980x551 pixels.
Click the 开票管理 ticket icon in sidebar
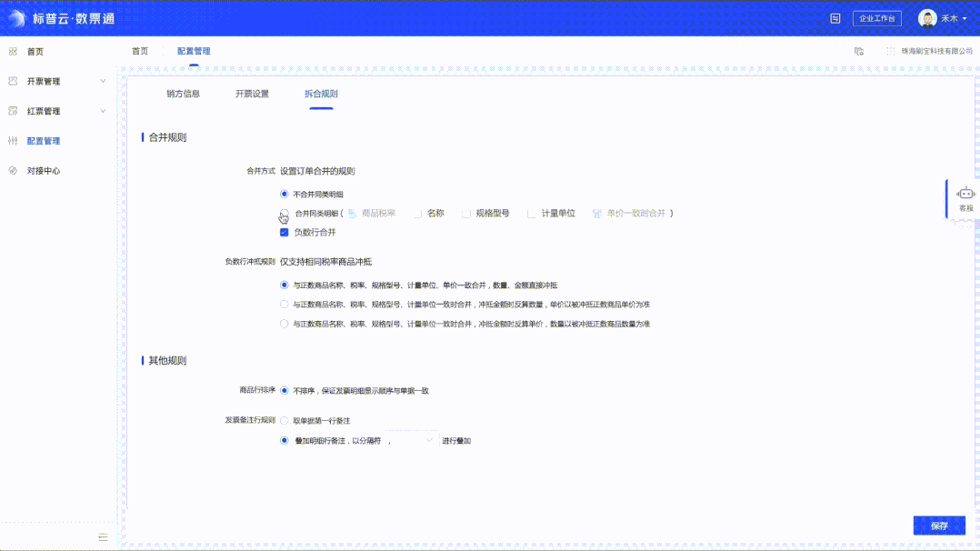click(13, 81)
